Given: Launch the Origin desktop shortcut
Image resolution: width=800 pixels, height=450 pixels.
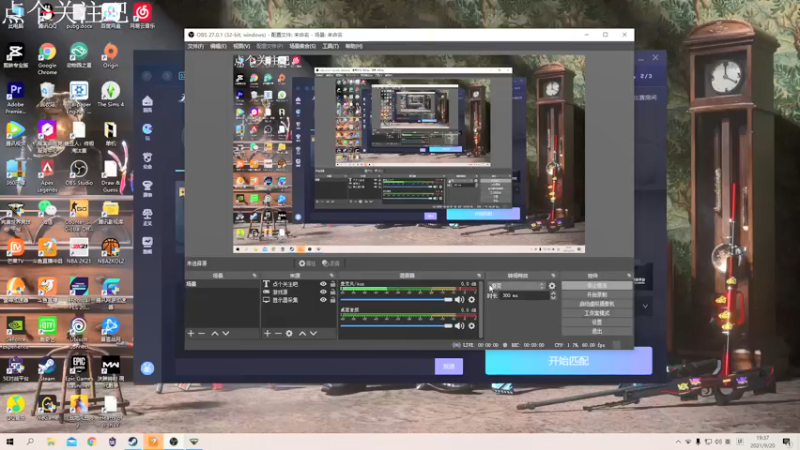Looking at the screenshot, I should coord(110,56).
